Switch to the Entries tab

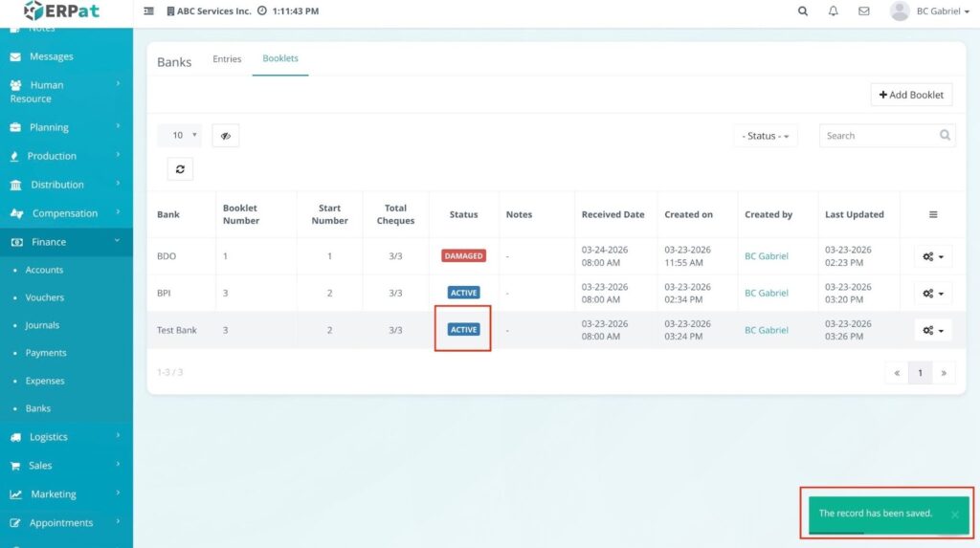tap(227, 59)
